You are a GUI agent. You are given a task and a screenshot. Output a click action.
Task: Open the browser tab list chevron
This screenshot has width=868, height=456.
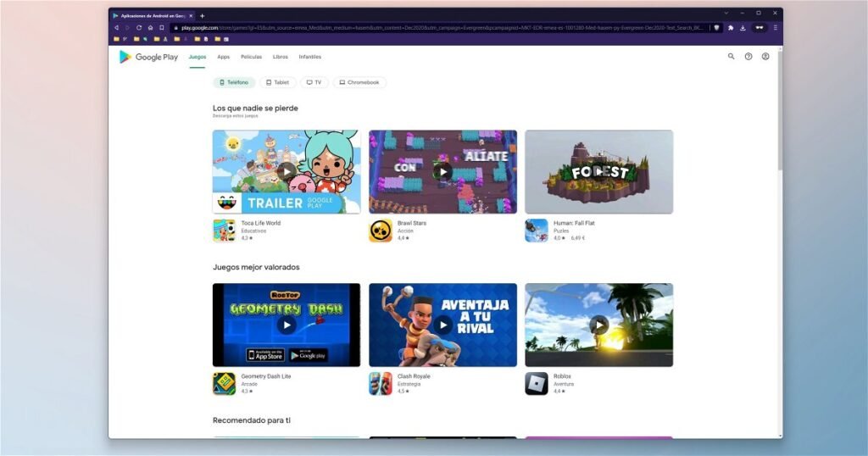(726, 14)
